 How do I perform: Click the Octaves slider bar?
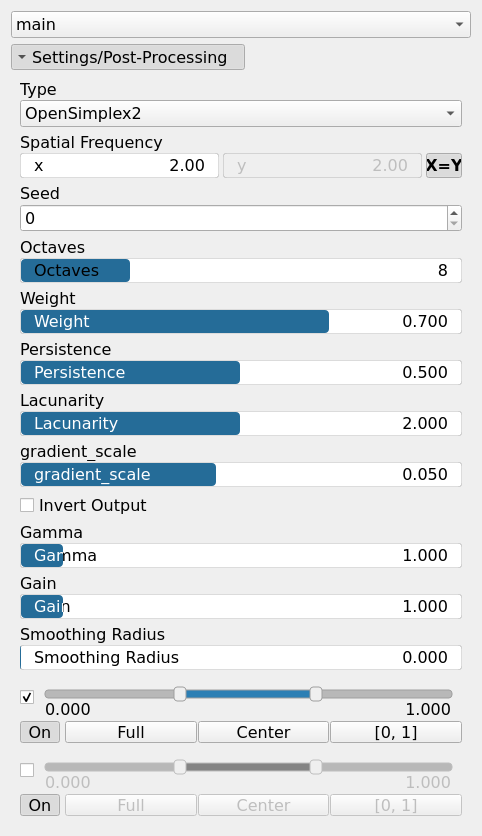point(240,270)
